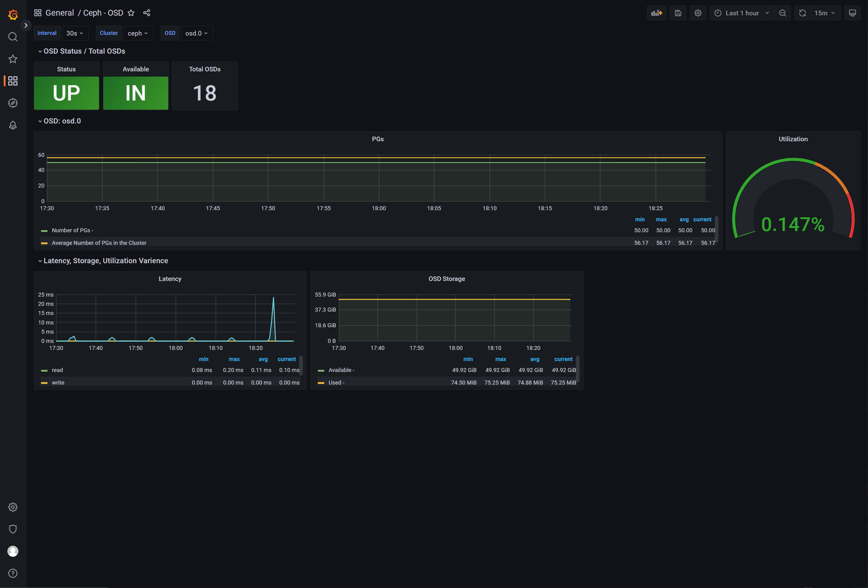Toggle the Number of PGs legend series

tap(72, 230)
